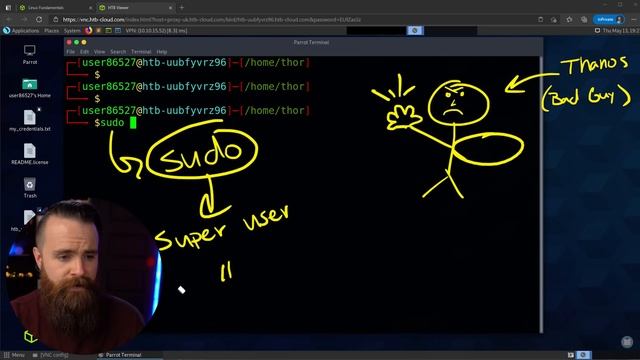This screenshot has width=640, height=360.
Task: Open the terminal Edit menu
Action: coord(84,52)
